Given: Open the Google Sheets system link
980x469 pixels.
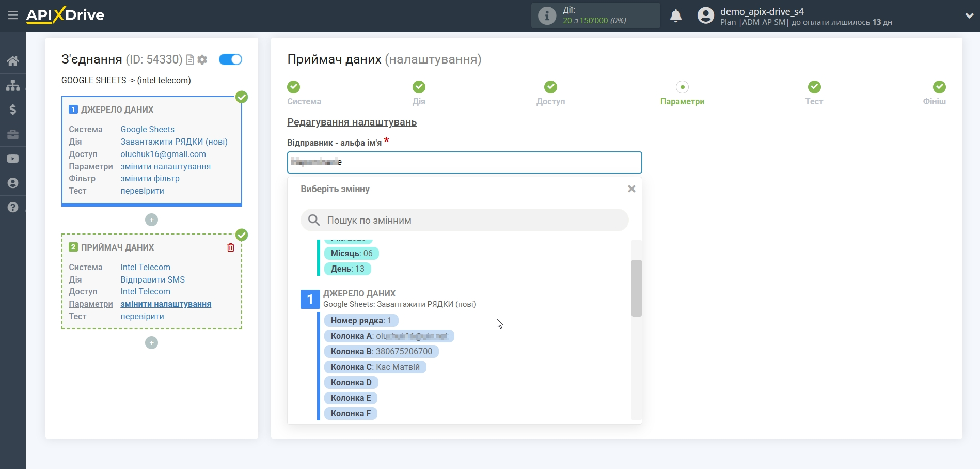Looking at the screenshot, I should [x=147, y=129].
